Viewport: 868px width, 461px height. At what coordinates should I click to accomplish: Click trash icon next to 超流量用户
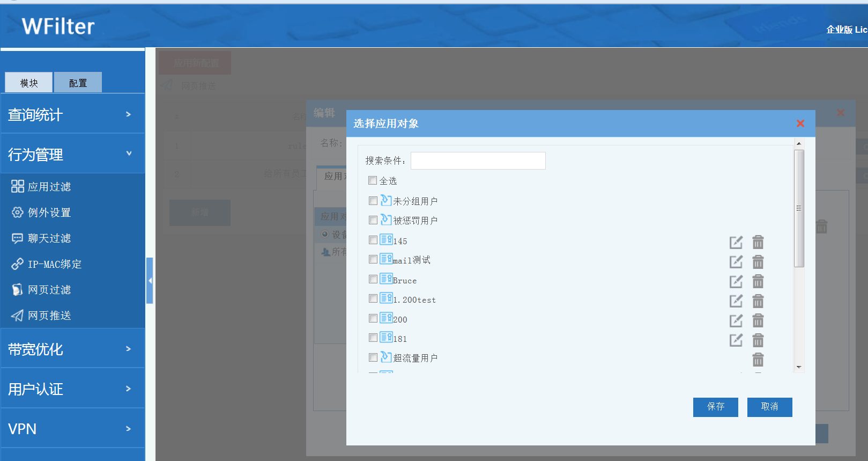[x=758, y=360]
